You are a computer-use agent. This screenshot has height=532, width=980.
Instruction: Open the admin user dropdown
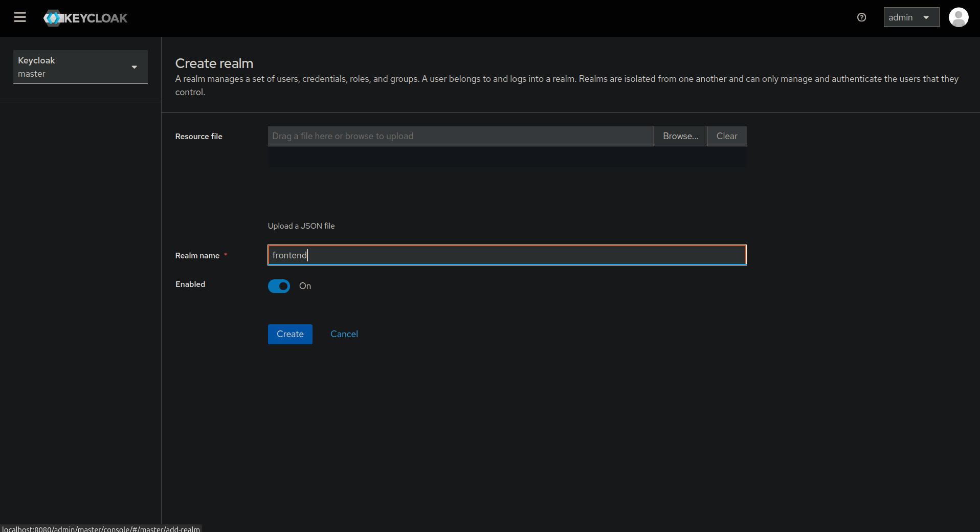point(911,17)
